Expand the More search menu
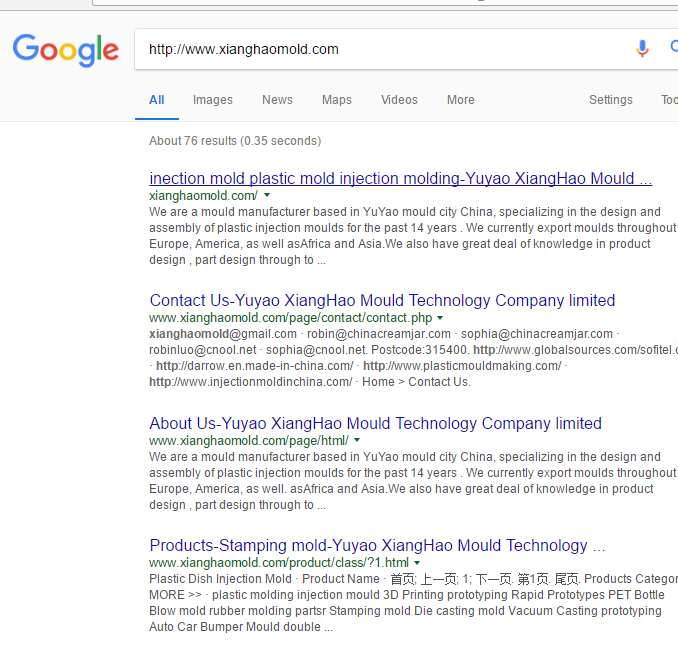This screenshot has height=645, width=678. pyautogui.click(x=461, y=100)
